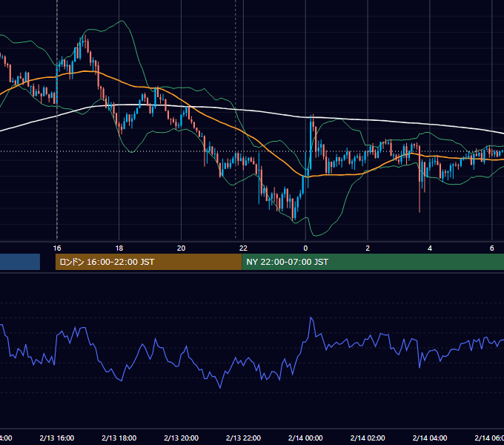The width and height of the screenshot is (504, 445).
Task: Click the NY 22:00-07:00 JST session bar
Action: 373,262
